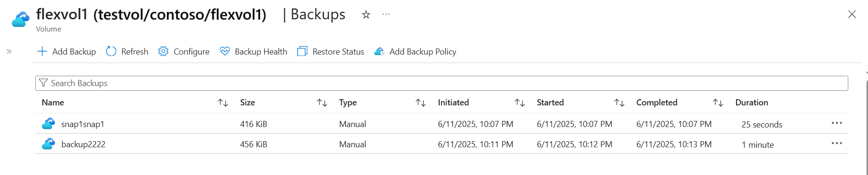Click Add Backup Policy cloud icon
Viewport: 868px width, 175px height.
380,51
